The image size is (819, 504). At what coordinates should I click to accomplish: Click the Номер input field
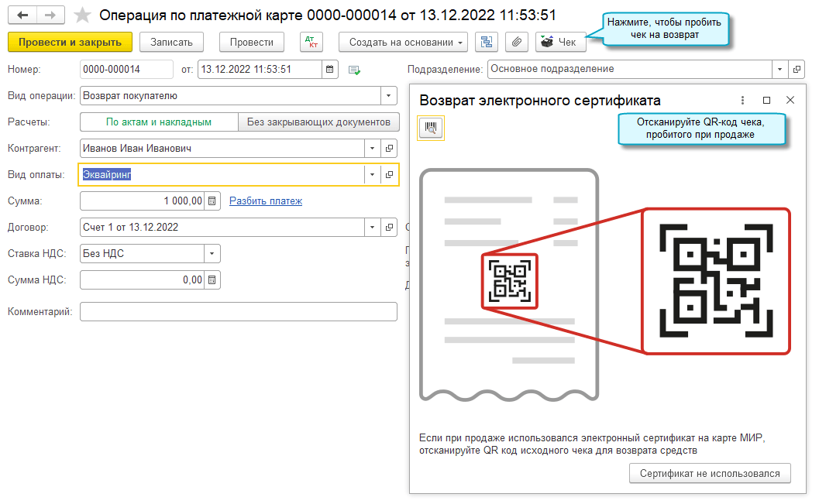point(126,70)
